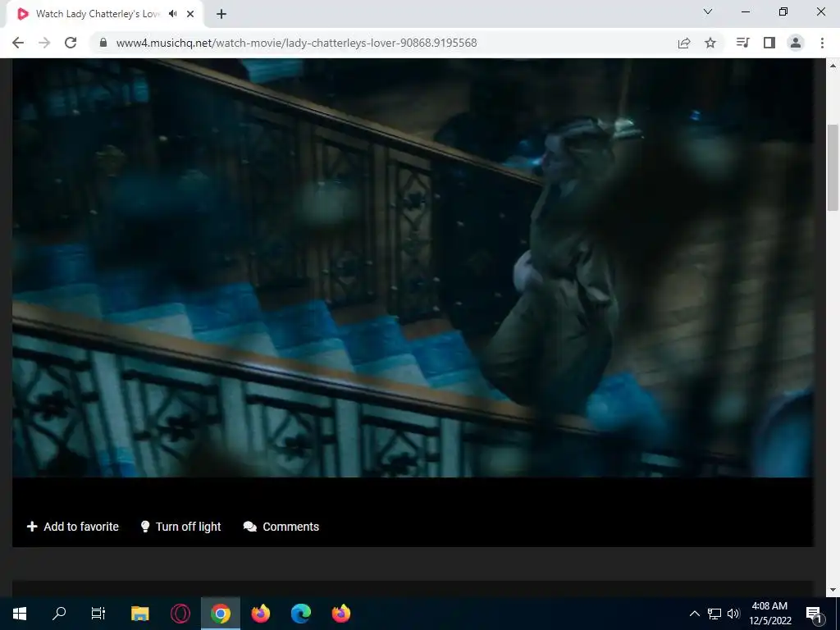
Task: Open network status tray icon
Action: click(x=714, y=614)
